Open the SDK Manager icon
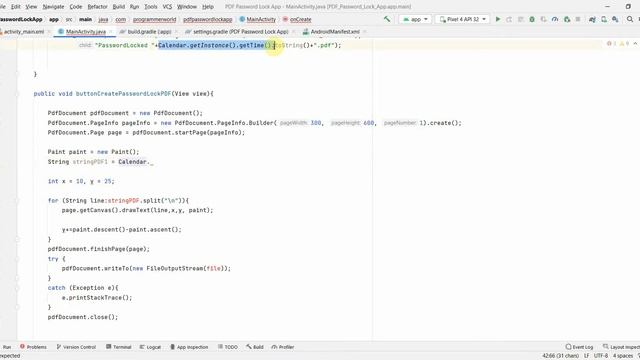 click(615, 19)
